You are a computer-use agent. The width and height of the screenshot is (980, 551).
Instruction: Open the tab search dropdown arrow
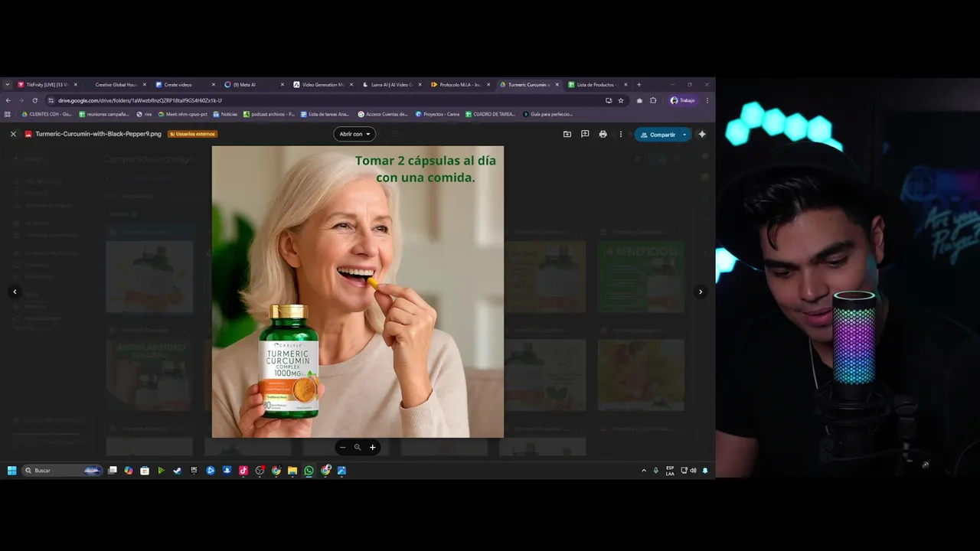tap(7, 85)
